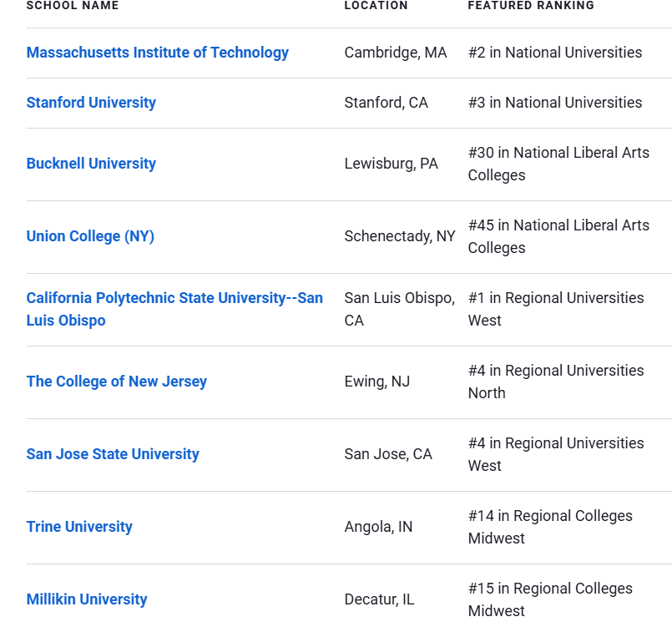Select the Lewisburg, PA location text

[x=392, y=164]
